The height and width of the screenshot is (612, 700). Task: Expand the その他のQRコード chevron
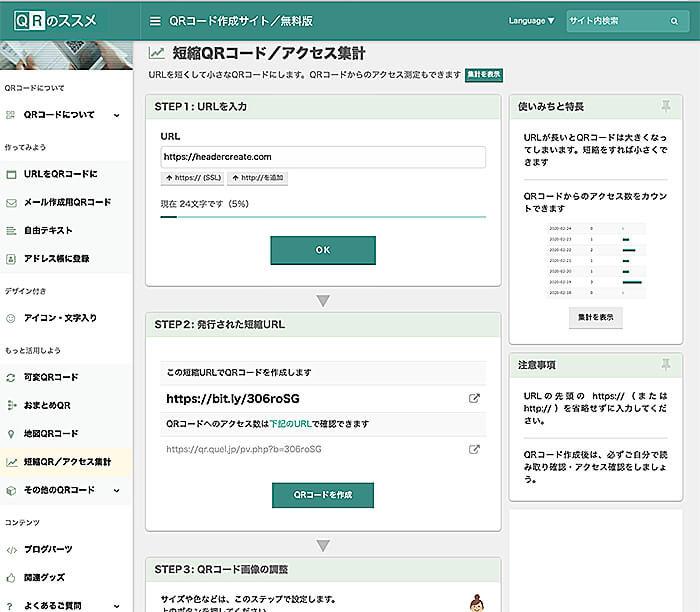pyautogui.click(x=117, y=491)
